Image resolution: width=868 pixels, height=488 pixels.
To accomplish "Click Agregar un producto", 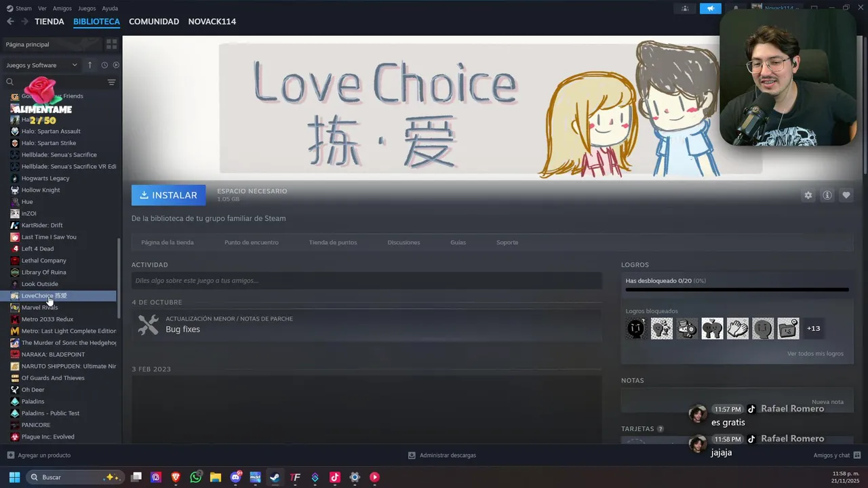I will pyautogui.click(x=39, y=455).
